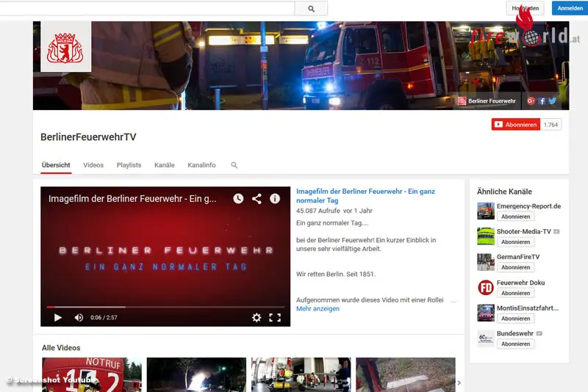Click the Anmelden sign-in button
The height and width of the screenshot is (392, 588).
[x=570, y=9]
